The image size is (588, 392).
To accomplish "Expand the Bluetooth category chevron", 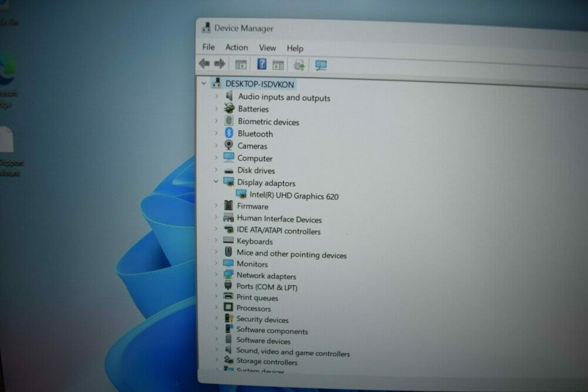I will 216,133.
